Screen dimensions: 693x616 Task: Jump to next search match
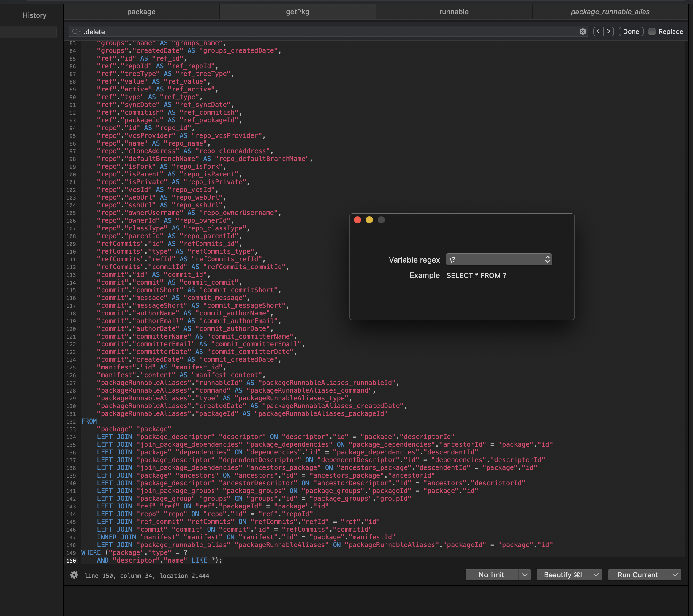click(609, 31)
